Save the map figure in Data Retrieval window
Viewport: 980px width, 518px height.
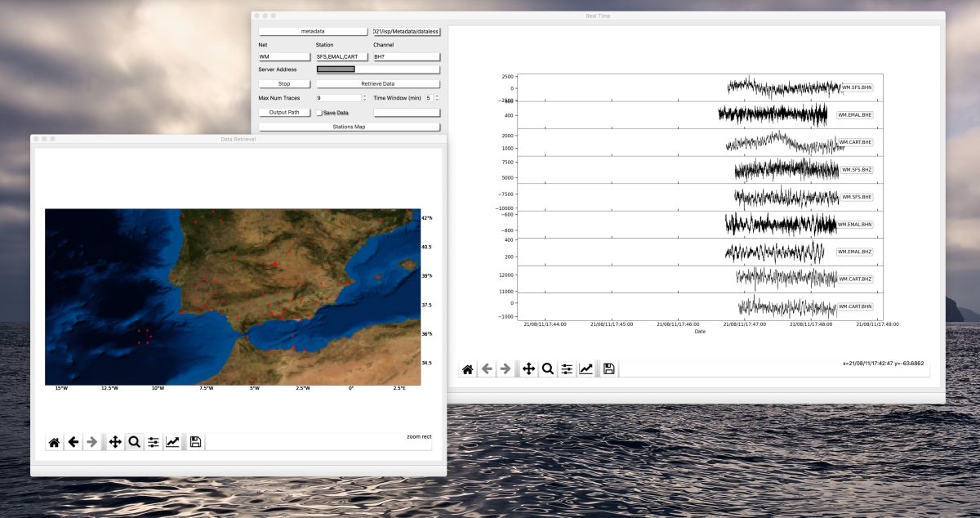coord(195,442)
